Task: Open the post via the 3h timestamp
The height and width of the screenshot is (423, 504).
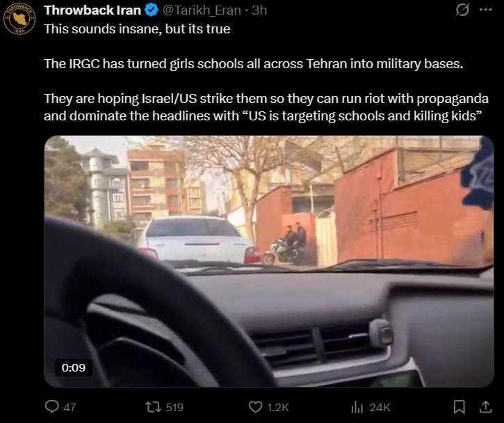Action: (x=259, y=10)
